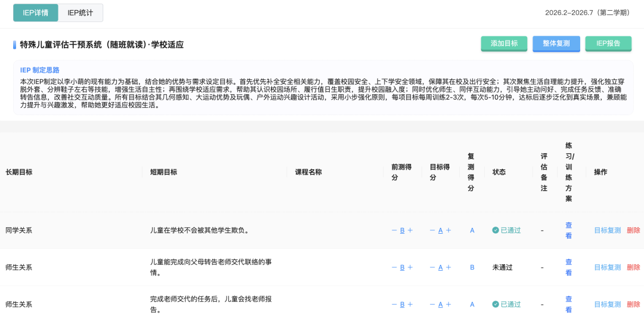644x322 pixels.
Task: Click the 操作 column header
Action: tap(601, 172)
